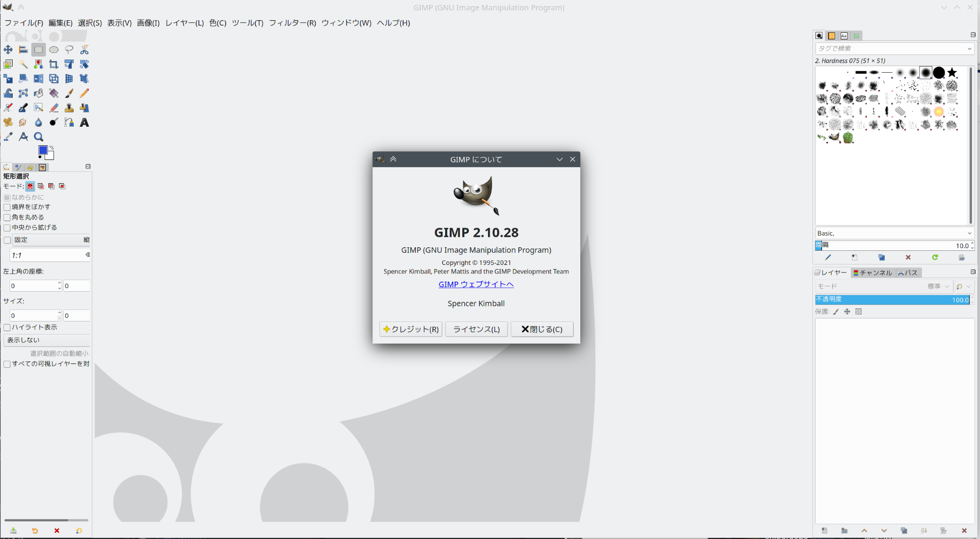Select the Ellipse Select tool

click(x=54, y=49)
